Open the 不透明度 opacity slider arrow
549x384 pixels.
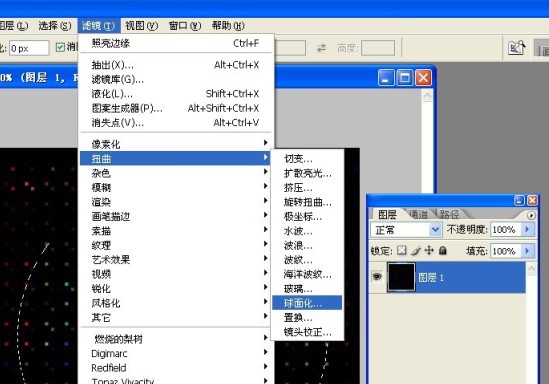click(527, 230)
